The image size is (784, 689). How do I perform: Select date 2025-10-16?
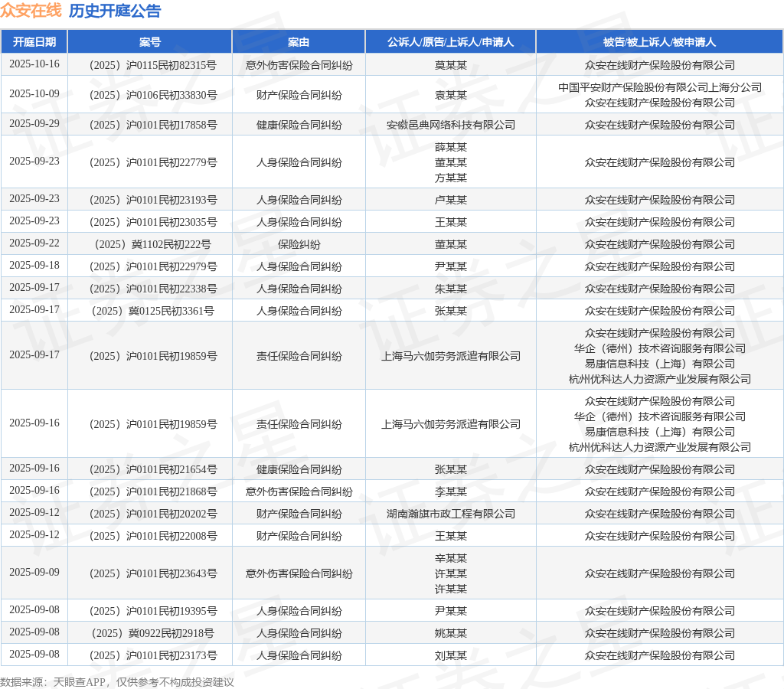tap(34, 64)
